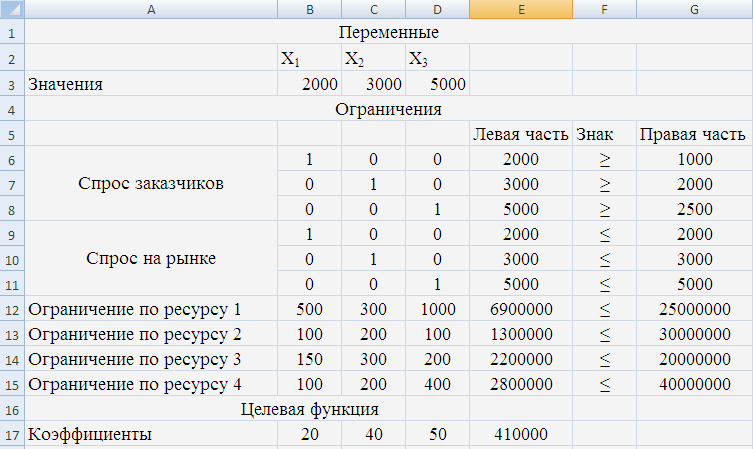Viewport: 753px width, 449px height.
Task: Select value 2000 in row 3
Action: coord(309,84)
